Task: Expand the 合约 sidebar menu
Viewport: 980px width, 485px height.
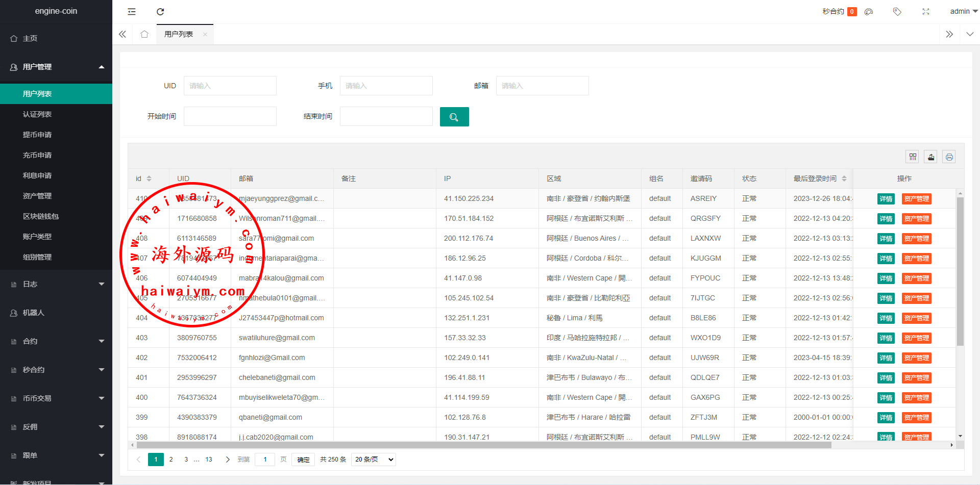Action: 56,341
